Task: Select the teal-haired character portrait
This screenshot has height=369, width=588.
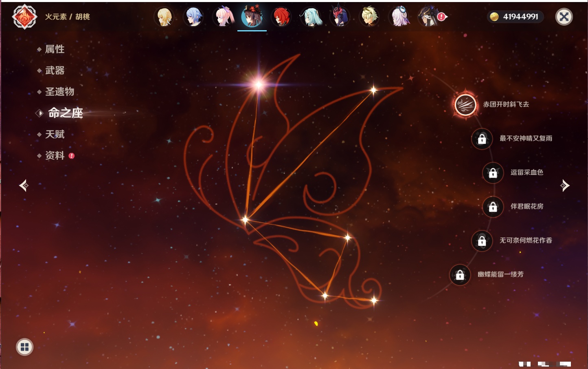Action: tap(311, 17)
